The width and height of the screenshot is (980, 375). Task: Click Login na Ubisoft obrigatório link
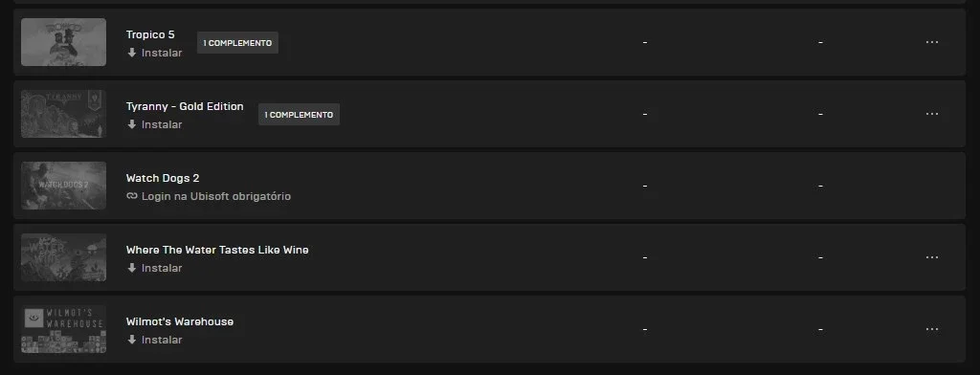click(215, 196)
